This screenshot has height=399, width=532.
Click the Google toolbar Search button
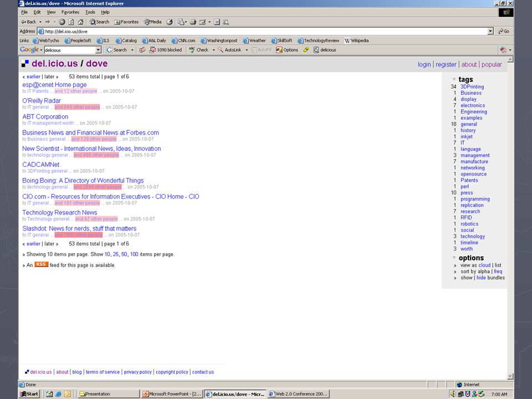pos(116,50)
